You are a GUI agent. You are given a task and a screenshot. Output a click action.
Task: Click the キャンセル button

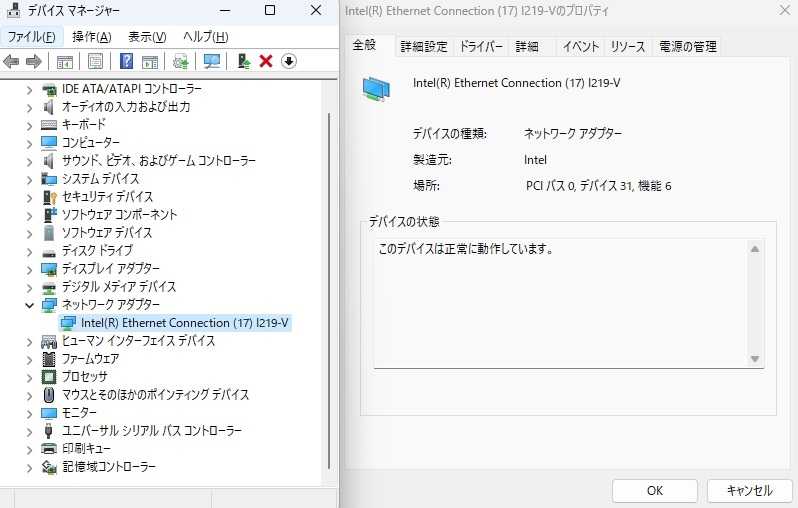(749, 491)
